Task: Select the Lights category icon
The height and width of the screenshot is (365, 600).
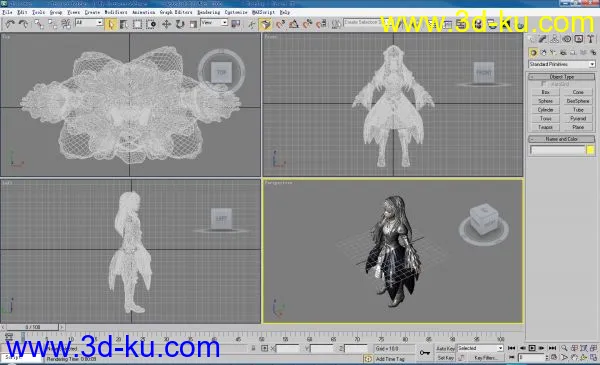Action: pyautogui.click(x=553, y=52)
